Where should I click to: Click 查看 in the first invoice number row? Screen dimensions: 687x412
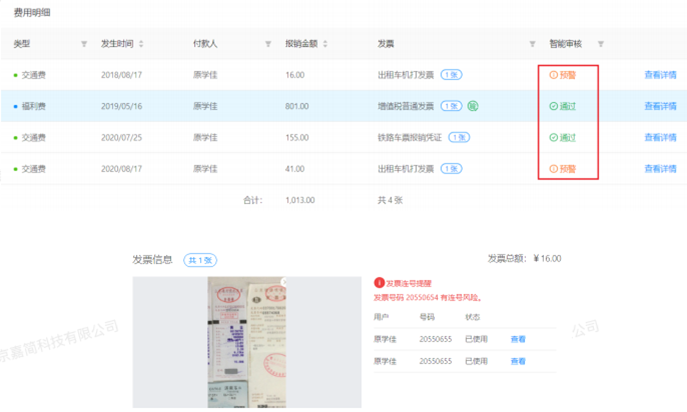click(517, 339)
